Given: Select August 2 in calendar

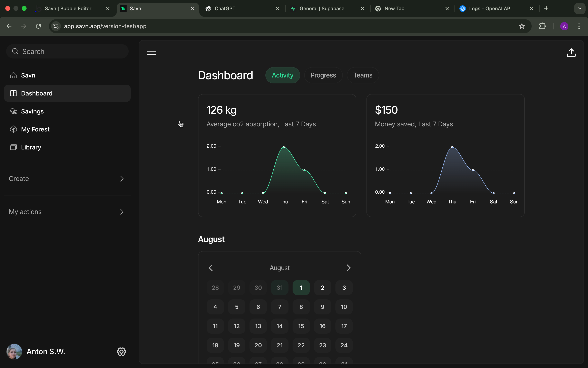Looking at the screenshot, I should click(322, 288).
